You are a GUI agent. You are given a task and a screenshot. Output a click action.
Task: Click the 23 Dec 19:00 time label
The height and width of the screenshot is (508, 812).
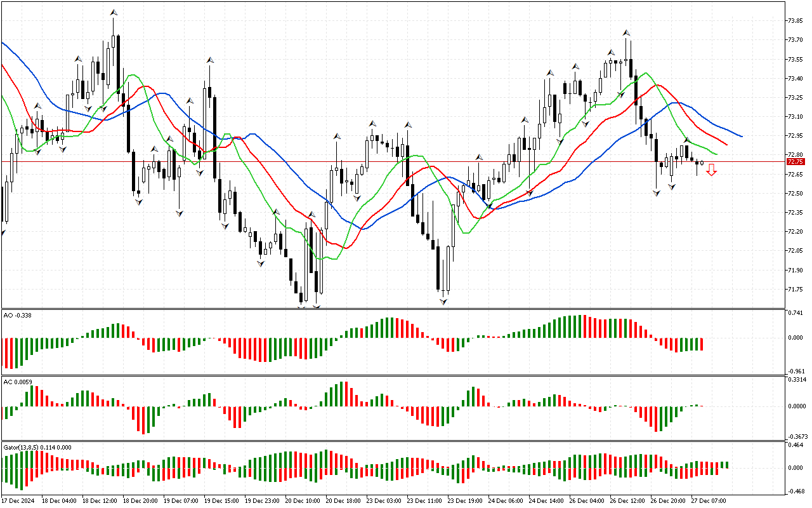[466, 500]
